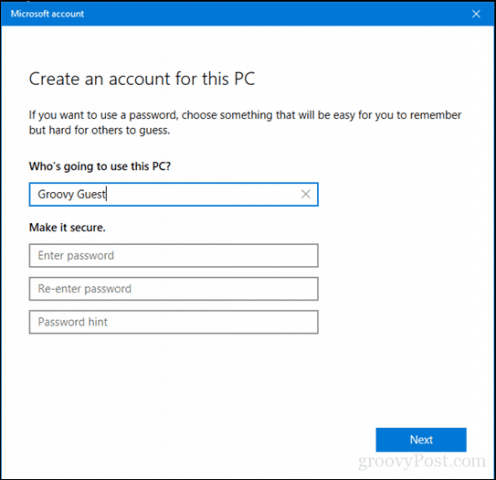The image size is (496, 480).
Task: Focus the Enter password field
Action: 174,255
